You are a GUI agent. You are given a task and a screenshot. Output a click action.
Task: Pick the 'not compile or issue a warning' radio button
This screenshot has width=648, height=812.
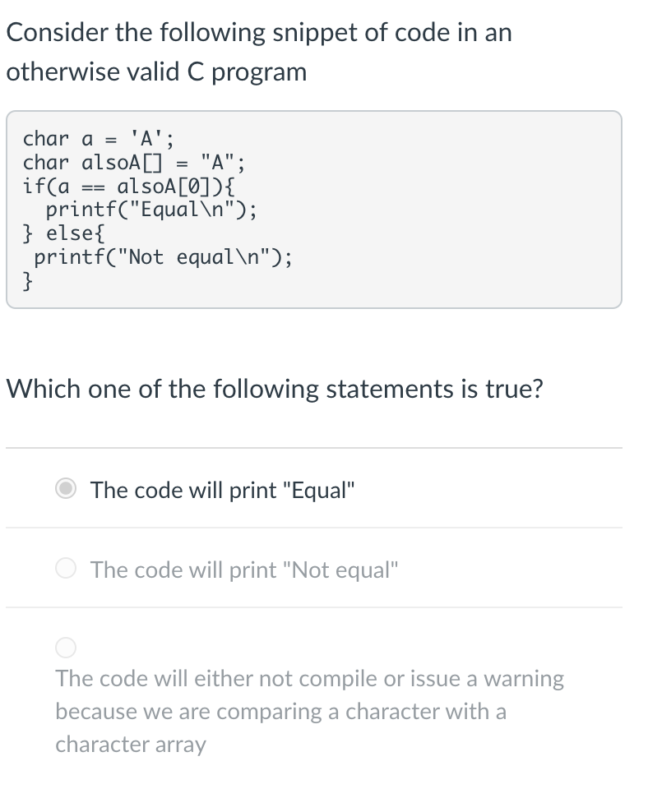click(x=66, y=648)
